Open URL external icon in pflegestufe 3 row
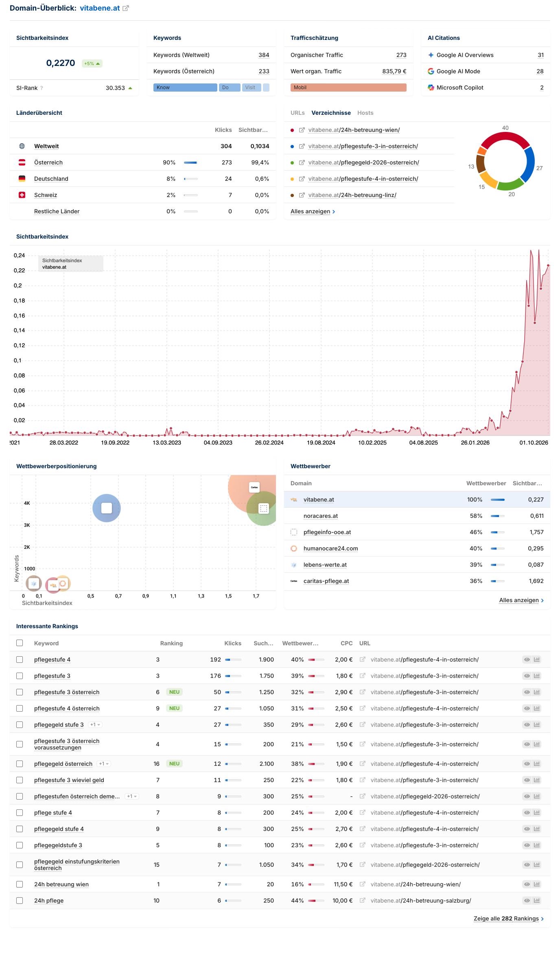Screen dimensions: 560x960 point(363,676)
